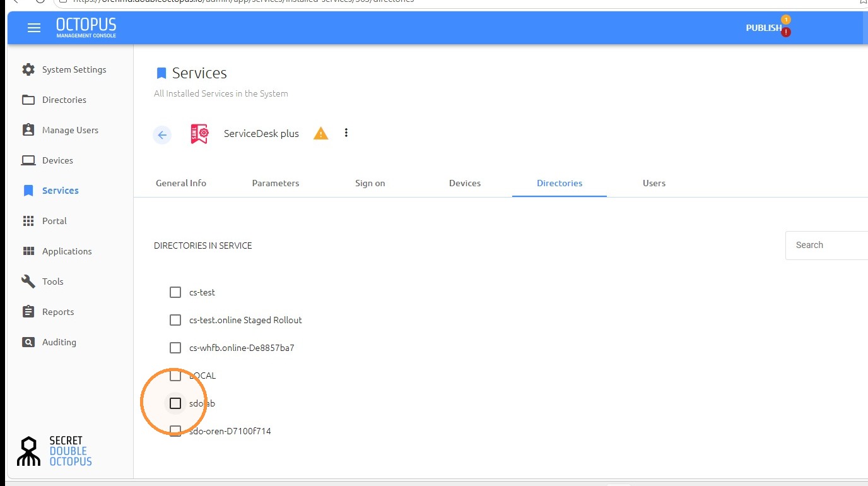Click the cs-whfb.online-De8857ba7 label
Image resolution: width=868 pixels, height=486 pixels.
(242, 348)
